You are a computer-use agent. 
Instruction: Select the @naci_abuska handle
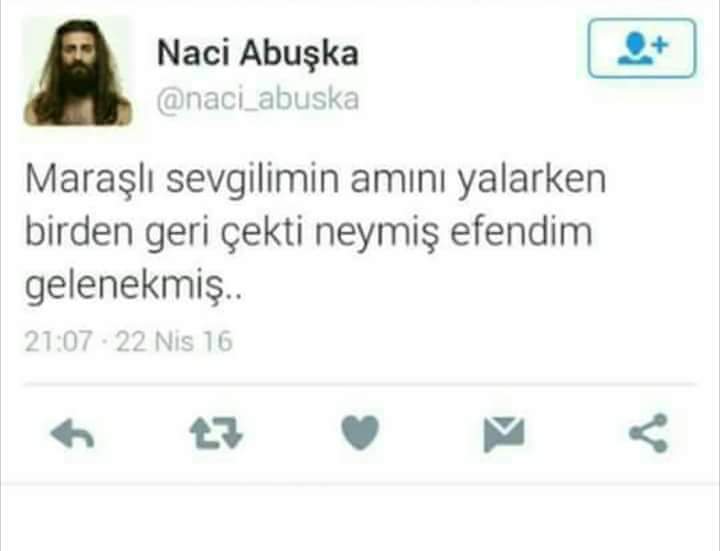click(x=258, y=99)
